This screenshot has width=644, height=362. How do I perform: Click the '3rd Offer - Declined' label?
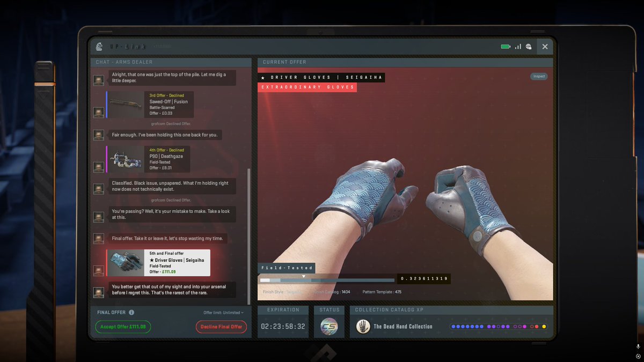point(167,95)
